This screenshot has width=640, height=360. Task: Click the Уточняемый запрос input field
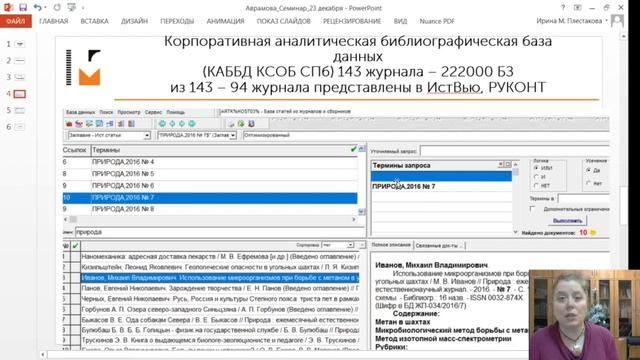(x=515, y=151)
